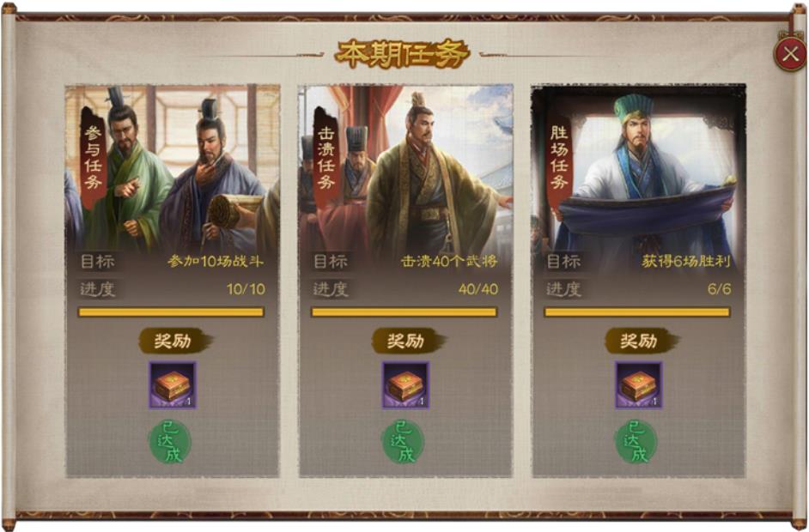Viewport: 809px width, 532px height.
Task: Click the 击溃任务 card portrait artwork
Action: click(x=405, y=167)
